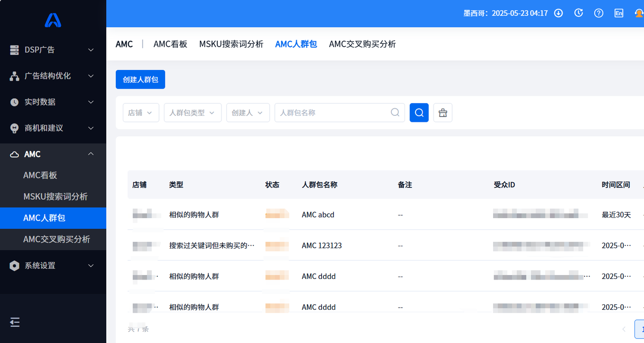
Task: Click the AMC abcd audience name
Action: [318, 215]
